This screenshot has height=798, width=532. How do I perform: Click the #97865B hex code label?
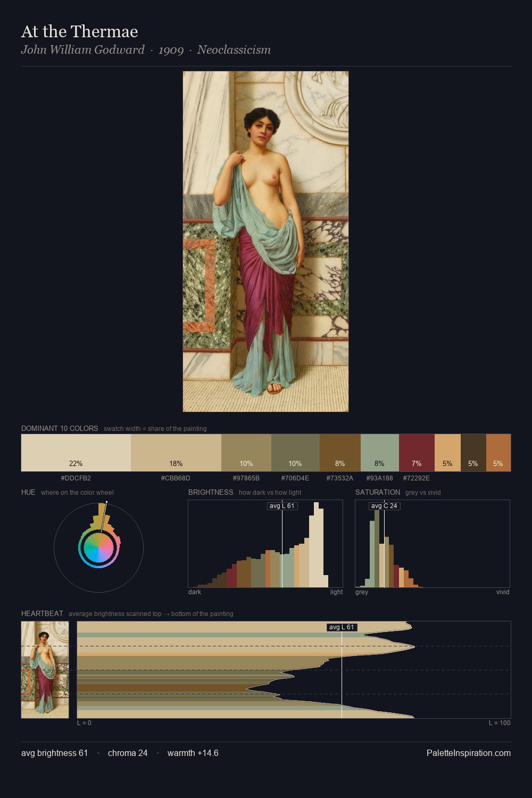coord(246,478)
